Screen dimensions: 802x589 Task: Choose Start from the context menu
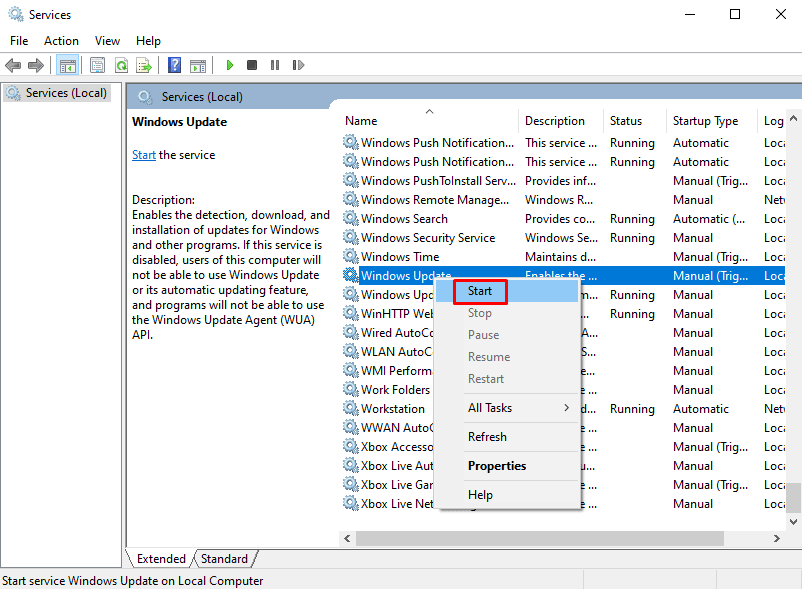pyautogui.click(x=480, y=291)
